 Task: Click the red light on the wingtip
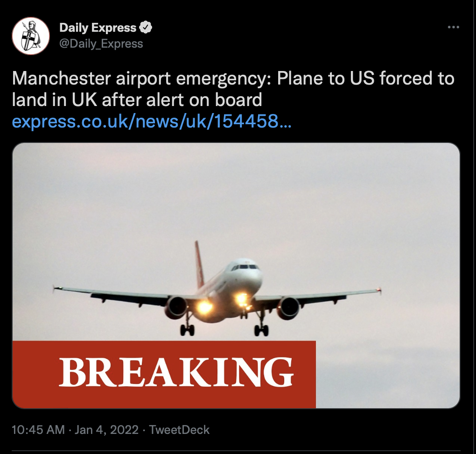[378, 289]
